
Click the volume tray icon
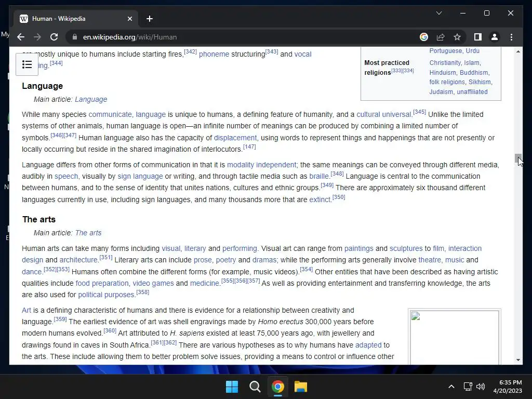coord(481,387)
